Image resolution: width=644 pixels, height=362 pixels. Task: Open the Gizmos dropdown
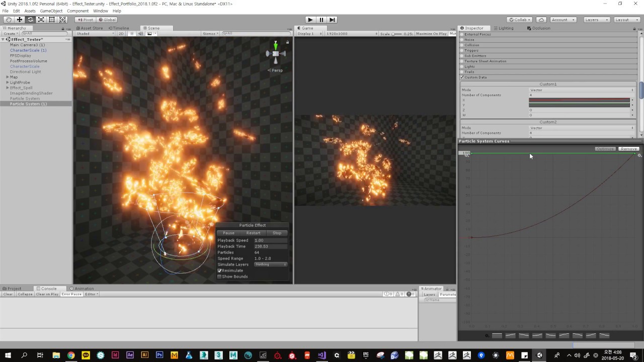point(211,34)
